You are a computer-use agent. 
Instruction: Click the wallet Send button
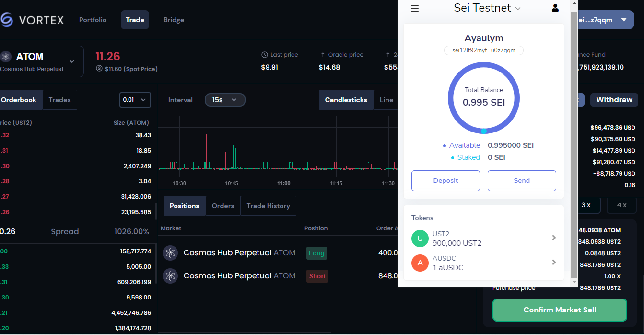pyautogui.click(x=522, y=180)
